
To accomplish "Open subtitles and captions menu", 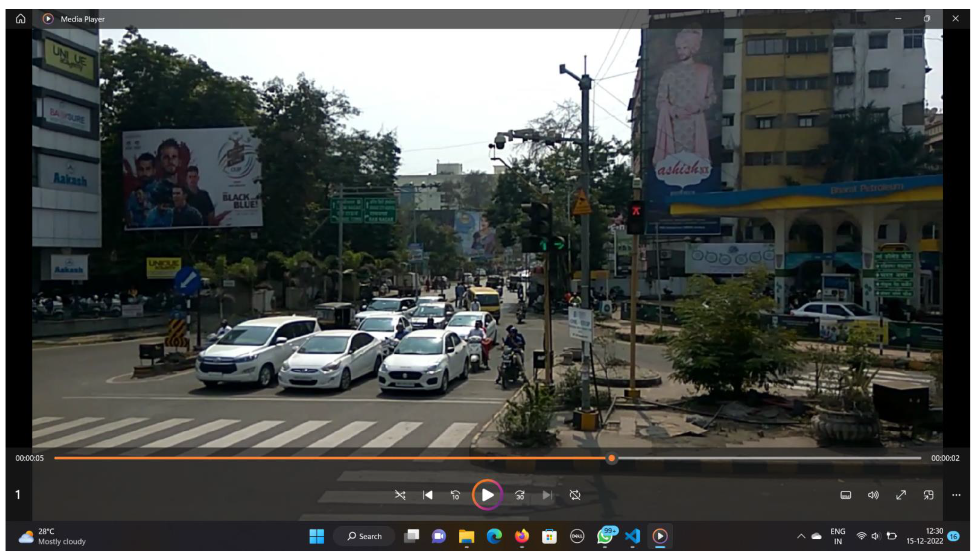I will click(845, 495).
